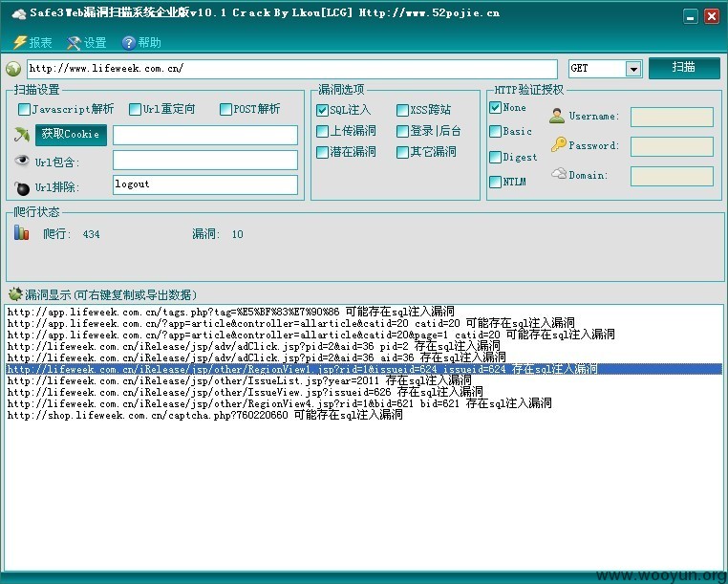Click the 获取Cookie button
Screen dimensions: 728x584
pyautogui.click(x=71, y=135)
